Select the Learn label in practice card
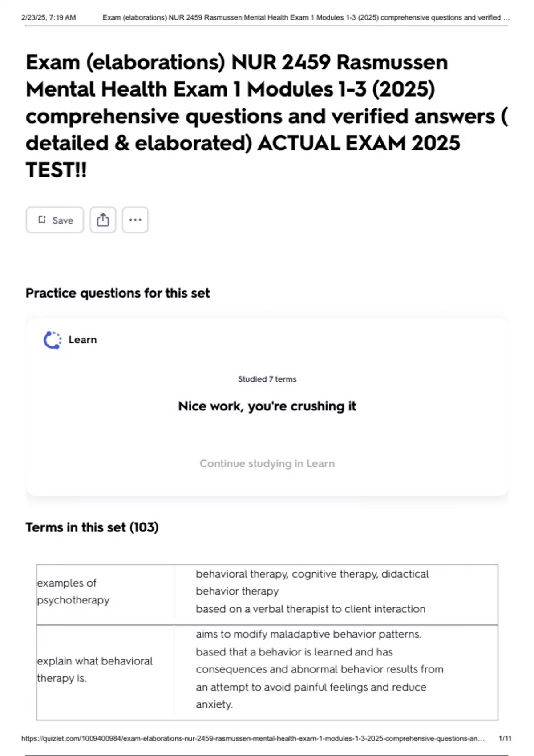The image size is (534, 756). click(x=83, y=340)
